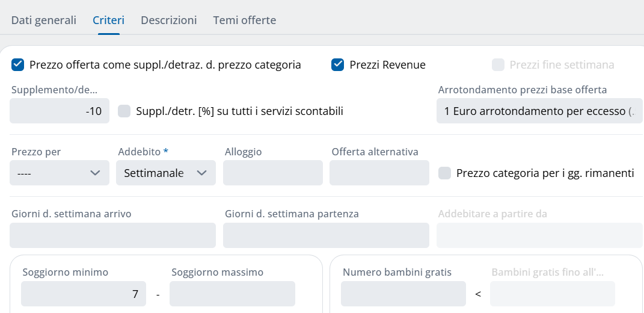Click the chevron arrow in Prezzo per
Viewport: 644px width, 313px height.
pyautogui.click(x=94, y=173)
